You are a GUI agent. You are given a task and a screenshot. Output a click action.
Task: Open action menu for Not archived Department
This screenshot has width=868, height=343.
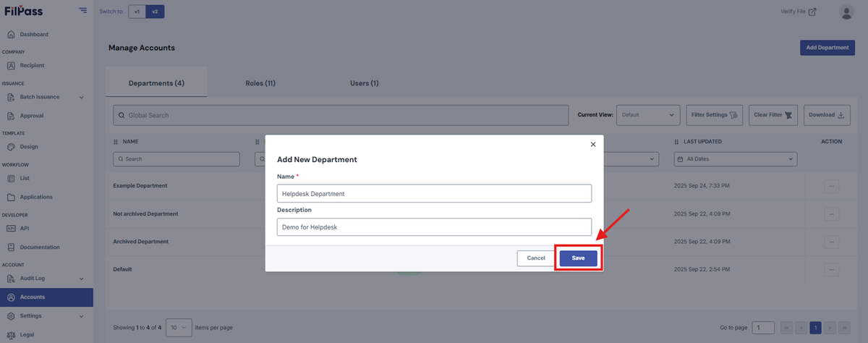pos(831,214)
